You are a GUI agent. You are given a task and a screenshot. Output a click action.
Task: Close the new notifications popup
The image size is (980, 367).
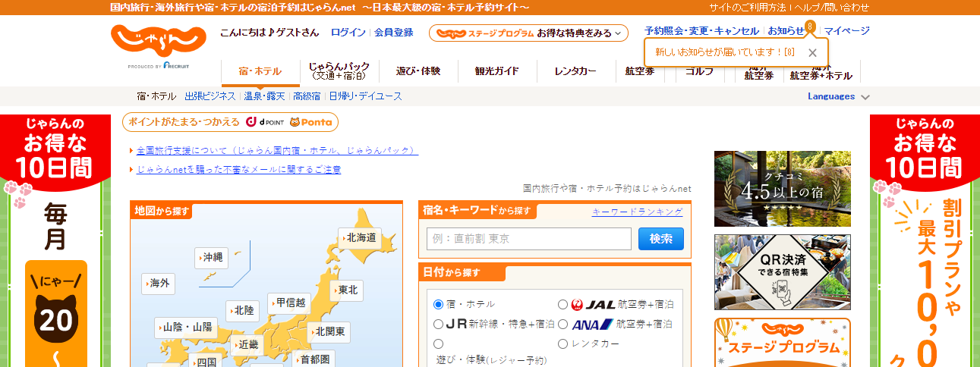point(812,52)
